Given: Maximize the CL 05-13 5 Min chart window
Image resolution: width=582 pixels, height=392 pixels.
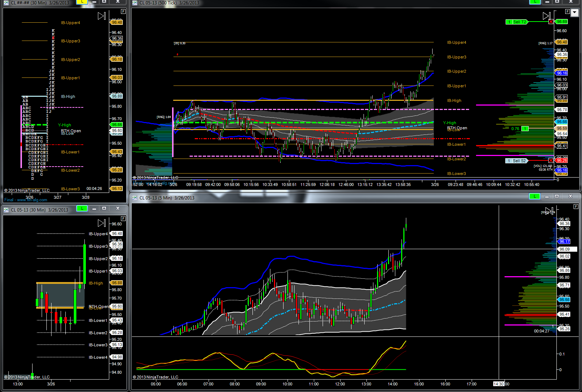Looking at the screenshot, I should point(556,196).
